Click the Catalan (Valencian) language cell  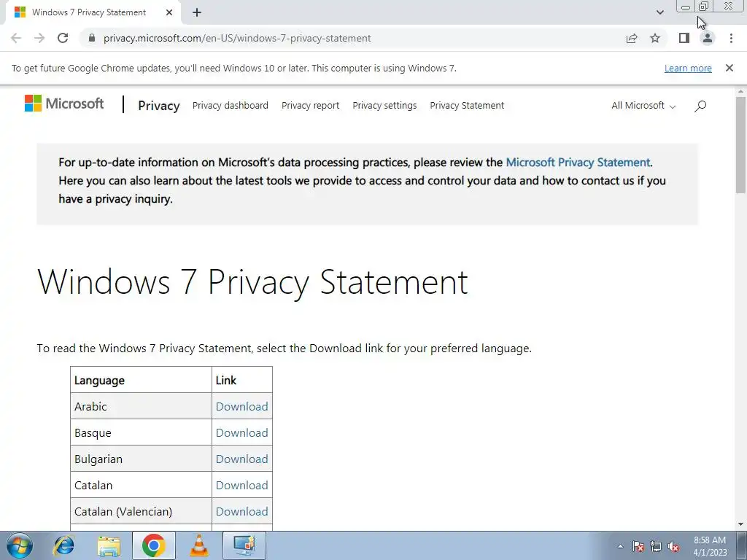point(141,511)
